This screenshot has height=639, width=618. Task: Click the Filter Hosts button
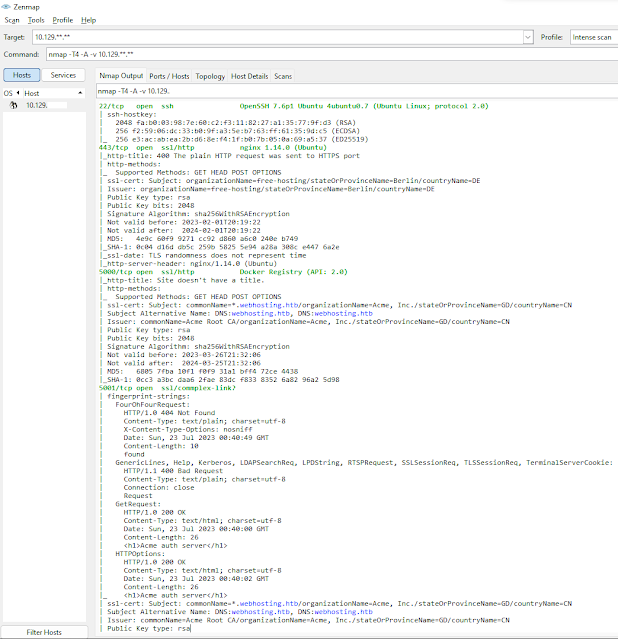tap(44, 632)
